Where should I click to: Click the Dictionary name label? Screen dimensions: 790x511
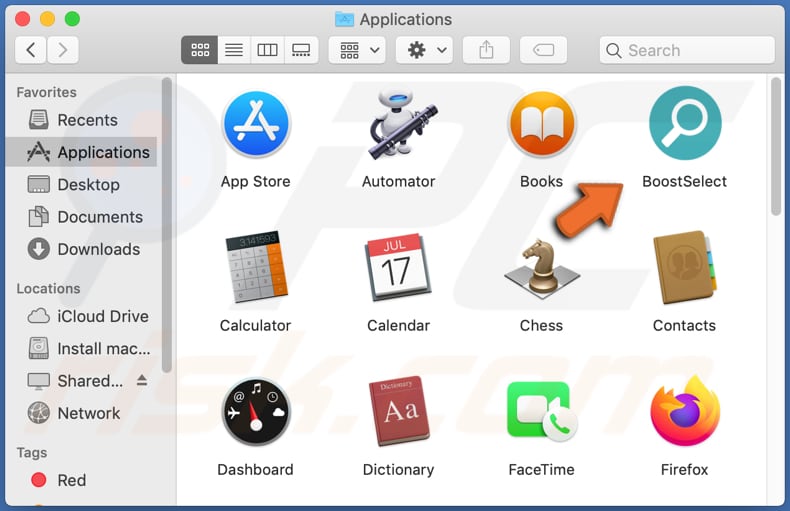click(399, 470)
